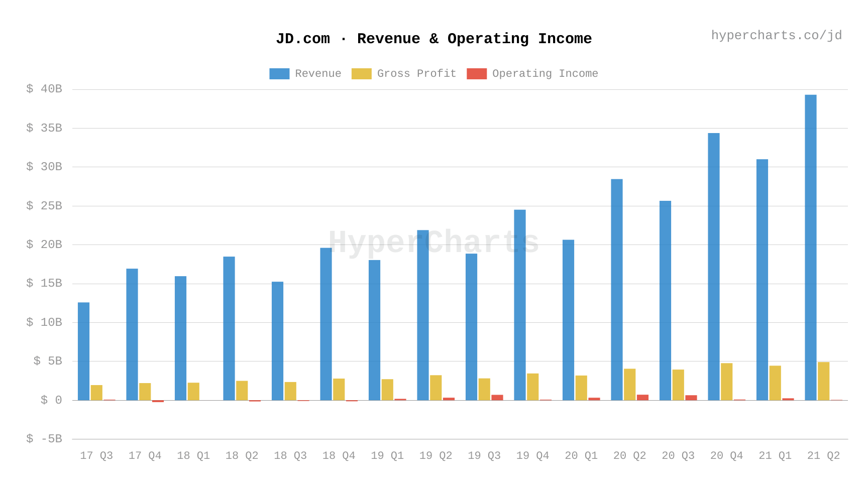Click the 20 Q4 revenue bar
Screen dimensions: 868x488
(714, 266)
